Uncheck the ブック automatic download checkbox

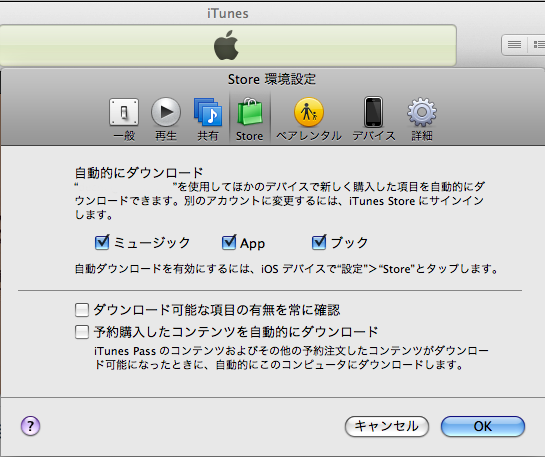(319, 242)
